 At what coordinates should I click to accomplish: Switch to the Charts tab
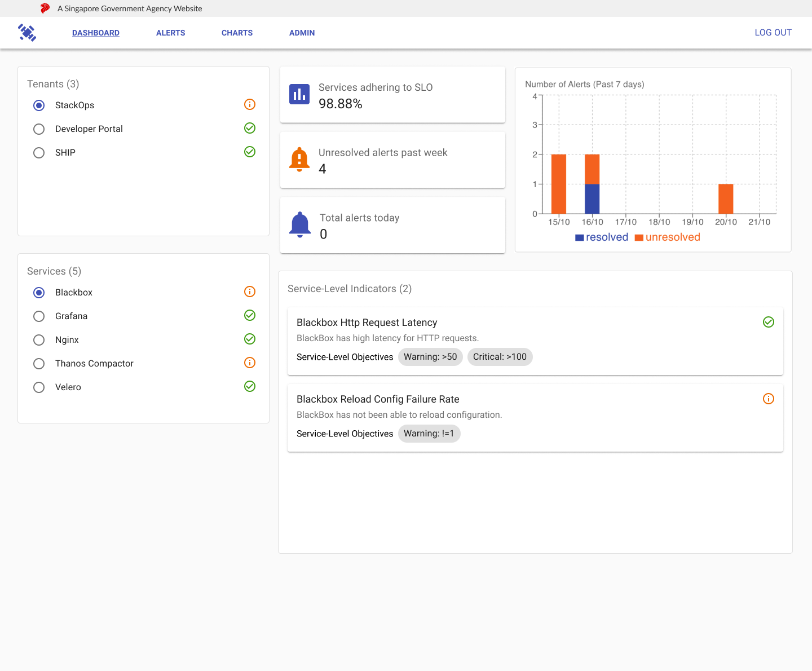(x=237, y=33)
